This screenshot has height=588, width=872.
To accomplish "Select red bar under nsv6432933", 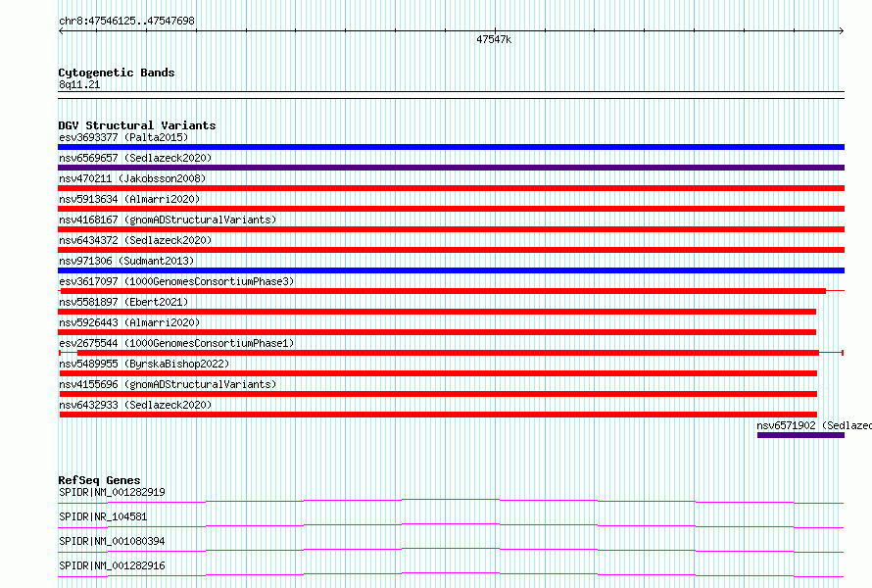I will click(438, 415).
